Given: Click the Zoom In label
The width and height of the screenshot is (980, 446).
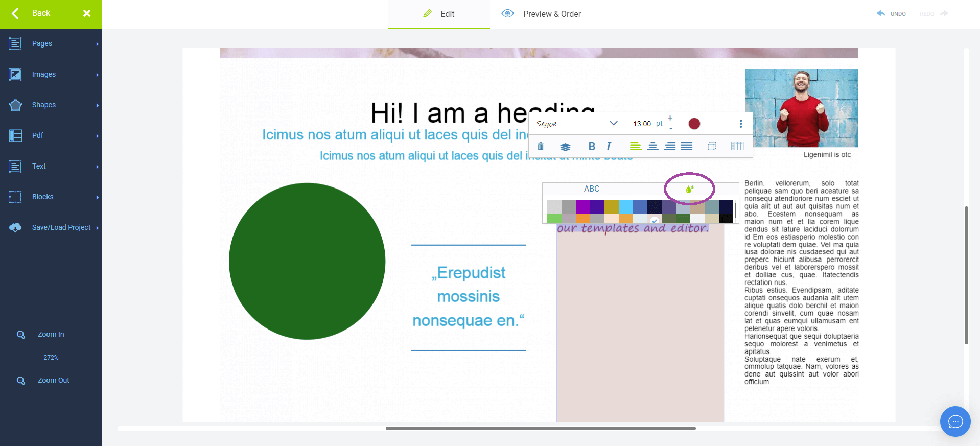Looking at the screenshot, I should coord(51,334).
